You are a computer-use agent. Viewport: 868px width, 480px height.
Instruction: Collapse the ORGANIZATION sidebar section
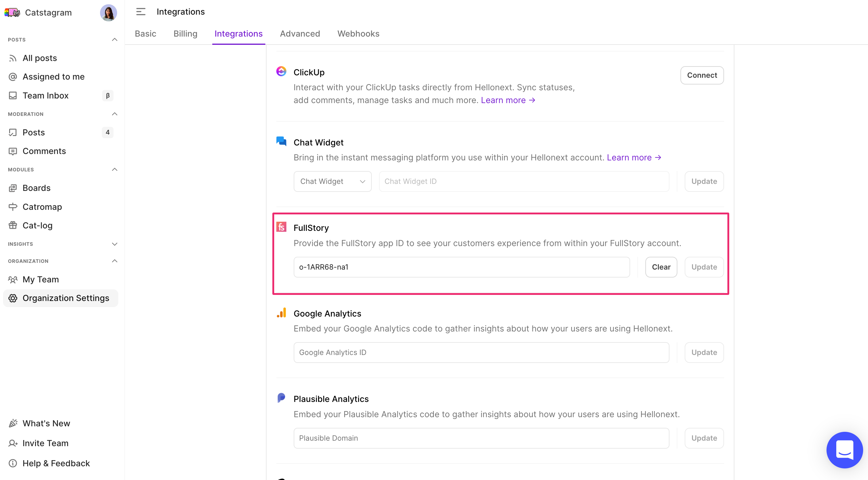115,261
